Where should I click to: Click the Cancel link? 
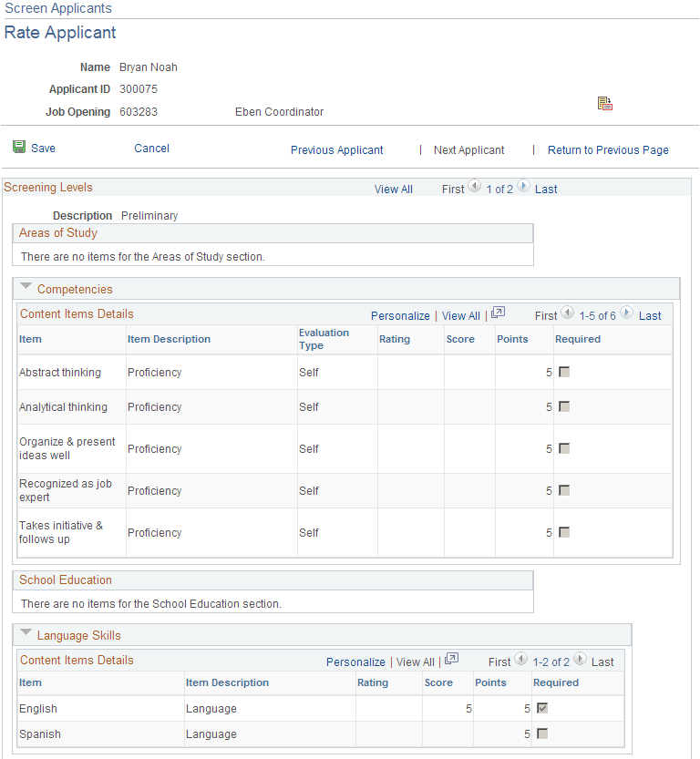click(x=151, y=148)
